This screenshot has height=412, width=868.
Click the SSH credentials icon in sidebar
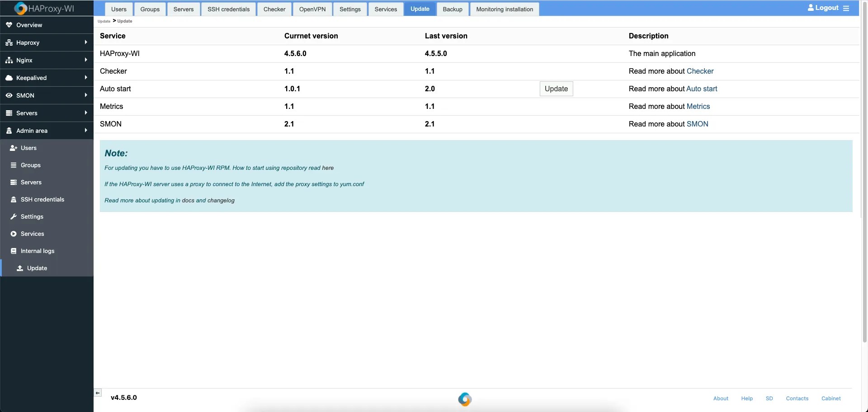tap(14, 199)
